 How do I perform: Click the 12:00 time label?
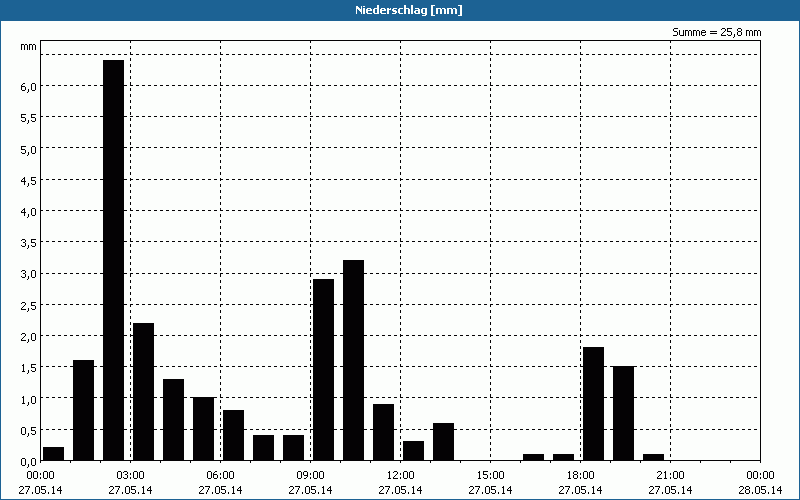[401, 476]
